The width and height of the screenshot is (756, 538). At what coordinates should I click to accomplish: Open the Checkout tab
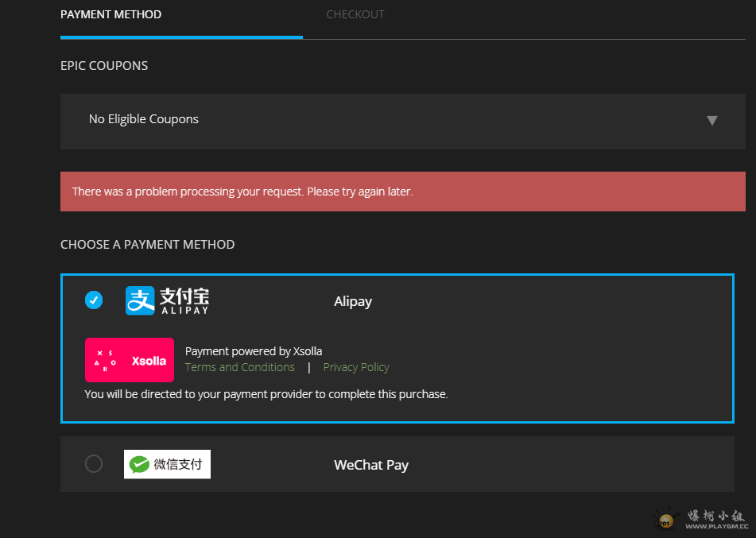tap(355, 14)
